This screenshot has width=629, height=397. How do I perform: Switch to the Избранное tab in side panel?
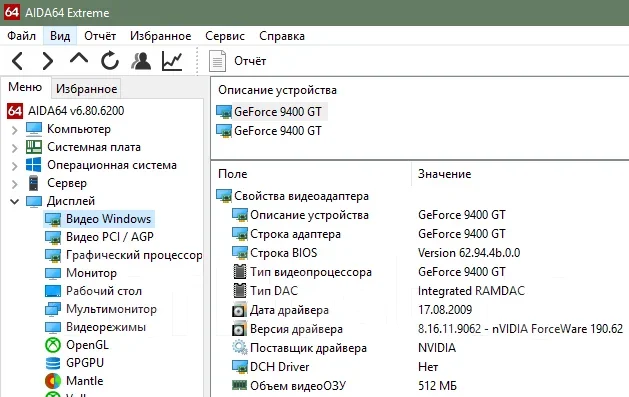click(86, 89)
